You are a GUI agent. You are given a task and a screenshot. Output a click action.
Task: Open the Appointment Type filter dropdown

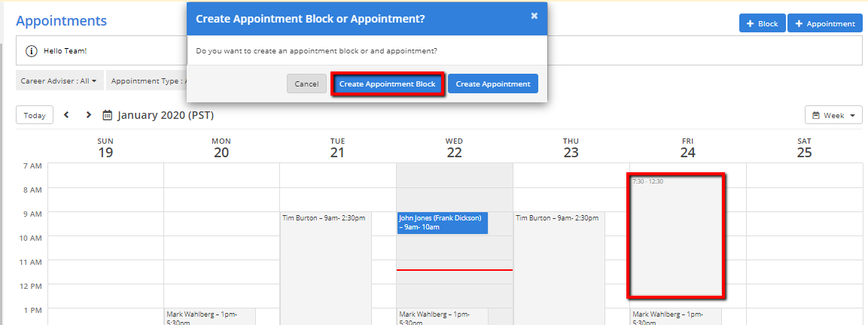(146, 80)
